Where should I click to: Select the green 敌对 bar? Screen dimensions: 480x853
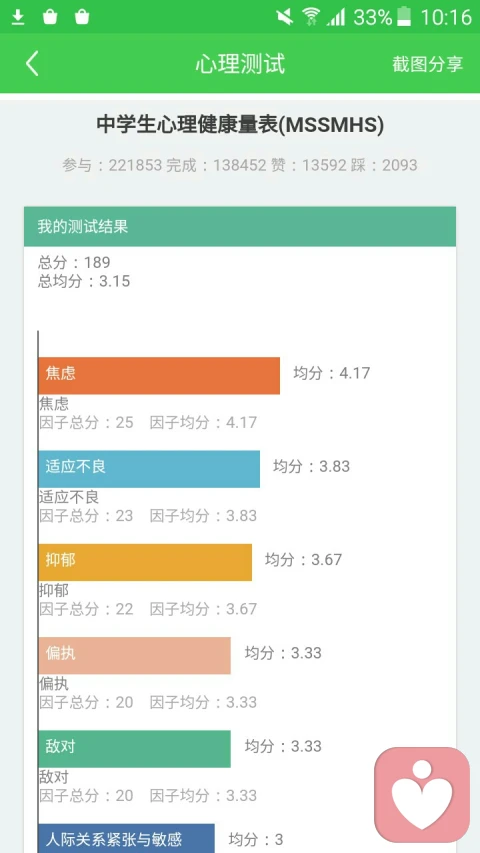134,749
